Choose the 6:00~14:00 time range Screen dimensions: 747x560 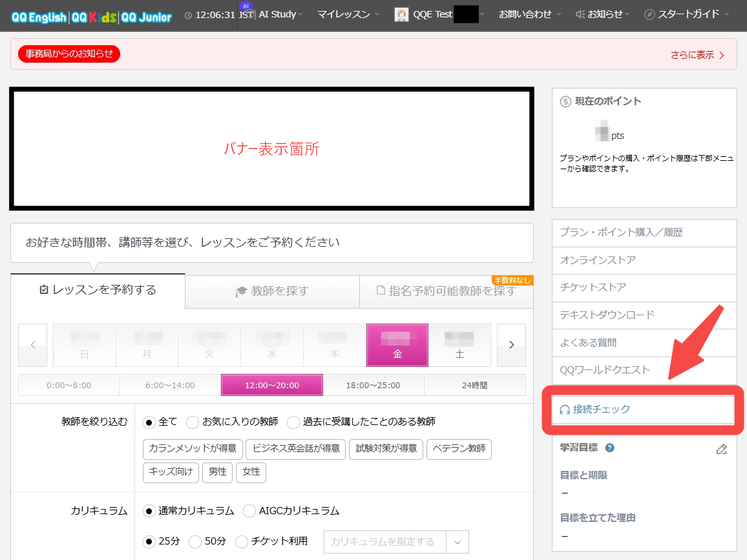coord(170,385)
